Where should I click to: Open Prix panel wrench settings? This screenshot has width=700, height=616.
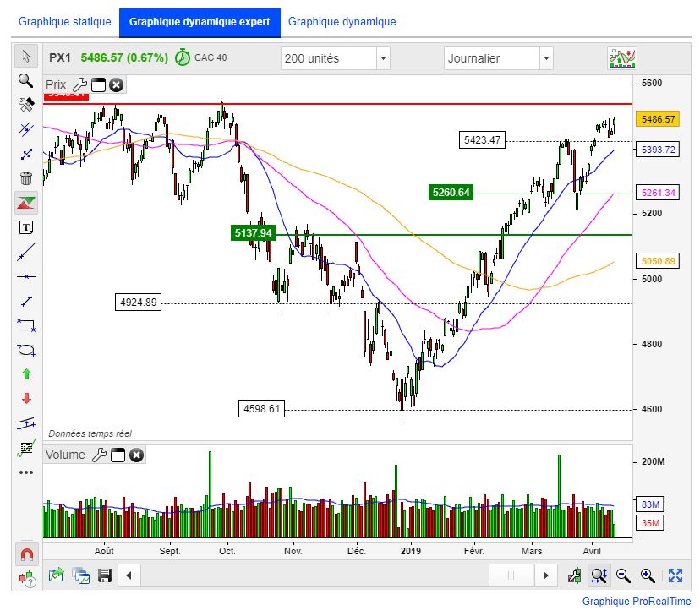[80, 84]
